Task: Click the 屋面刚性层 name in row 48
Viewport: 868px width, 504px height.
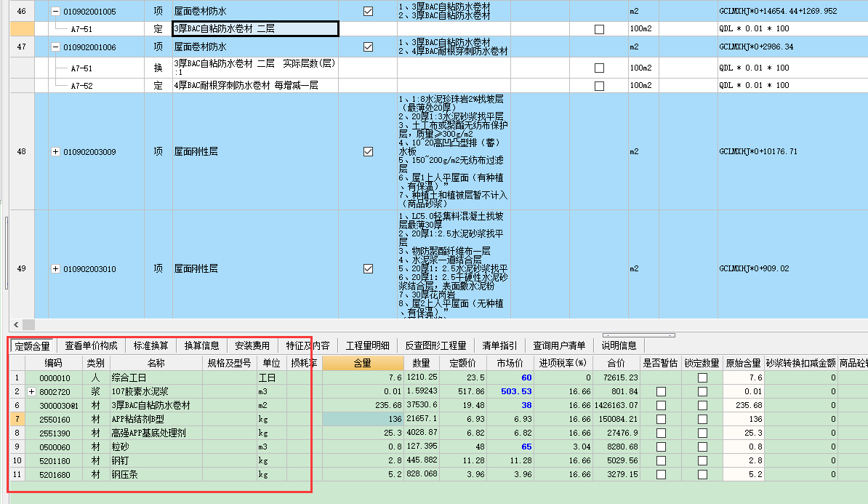Action: [196, 152]
